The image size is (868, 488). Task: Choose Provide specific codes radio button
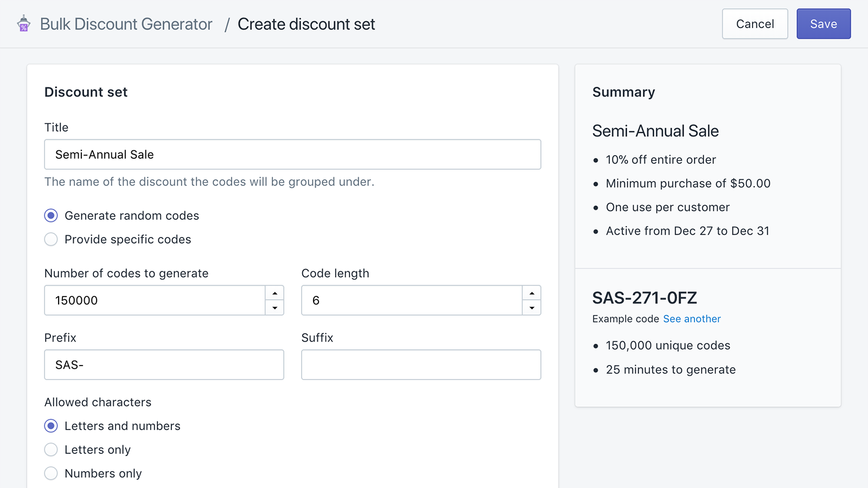click(x=51, y=240)
